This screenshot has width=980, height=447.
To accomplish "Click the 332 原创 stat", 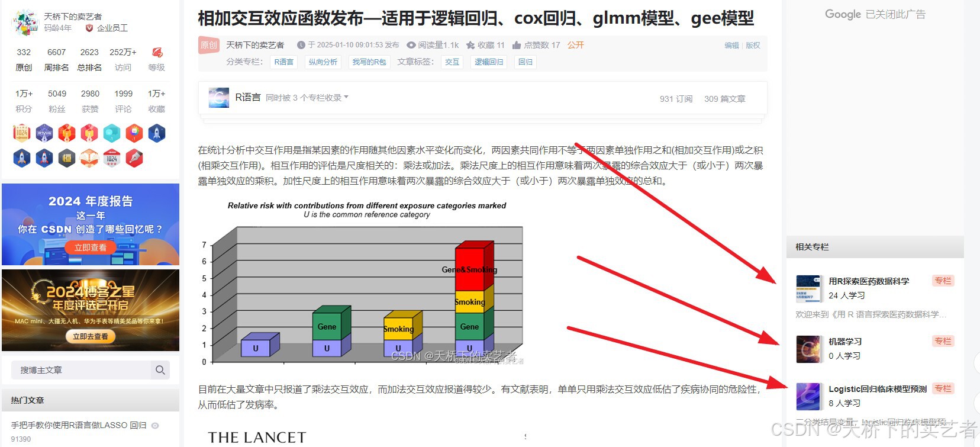I will pos(24,60).
